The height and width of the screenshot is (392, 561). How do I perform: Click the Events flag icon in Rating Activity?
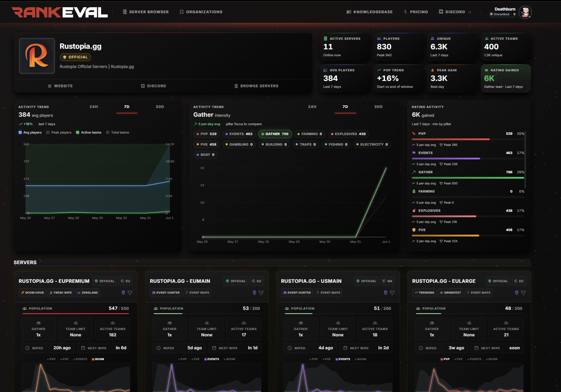pos(414,153)
